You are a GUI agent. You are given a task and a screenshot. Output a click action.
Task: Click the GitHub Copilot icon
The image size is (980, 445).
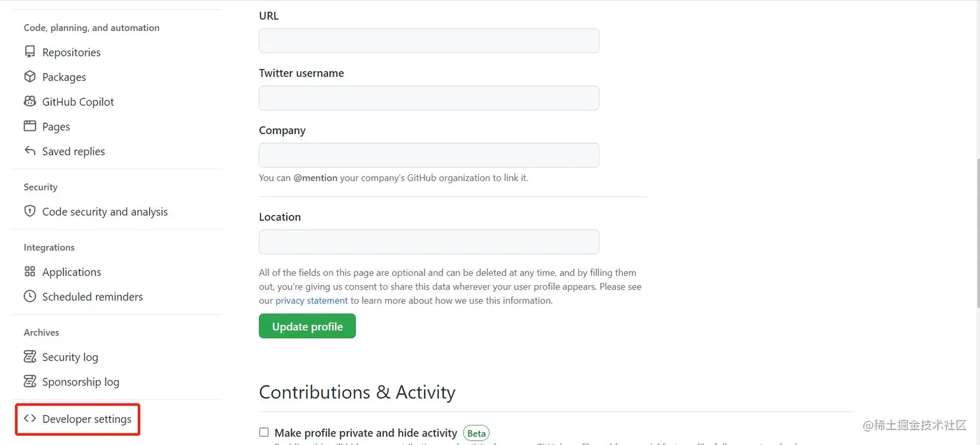coord(30,101)
